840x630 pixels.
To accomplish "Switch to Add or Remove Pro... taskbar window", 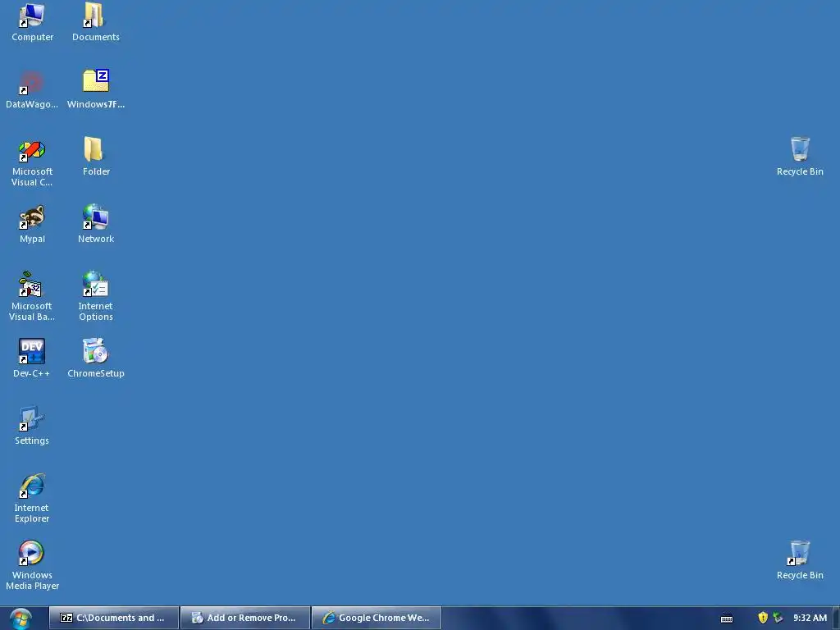I will click(x=245, y=618).
